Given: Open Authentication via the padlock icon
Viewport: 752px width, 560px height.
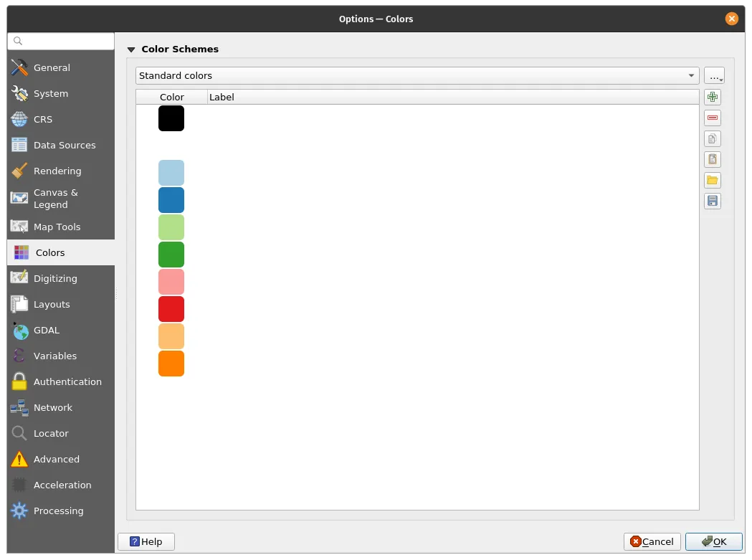Looking at the screenshot, I should click(19, 381).
